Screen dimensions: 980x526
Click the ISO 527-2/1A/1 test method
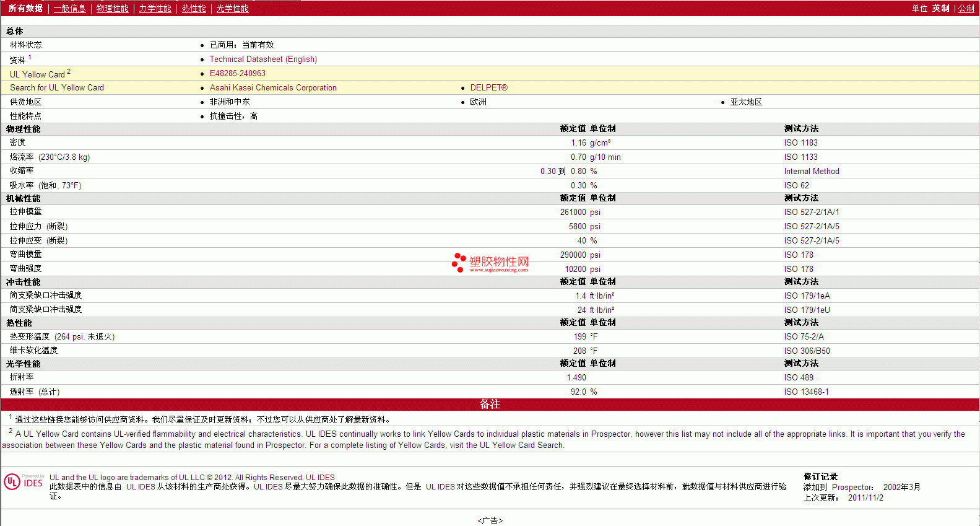pyautogui.click(x=812, y=212)
